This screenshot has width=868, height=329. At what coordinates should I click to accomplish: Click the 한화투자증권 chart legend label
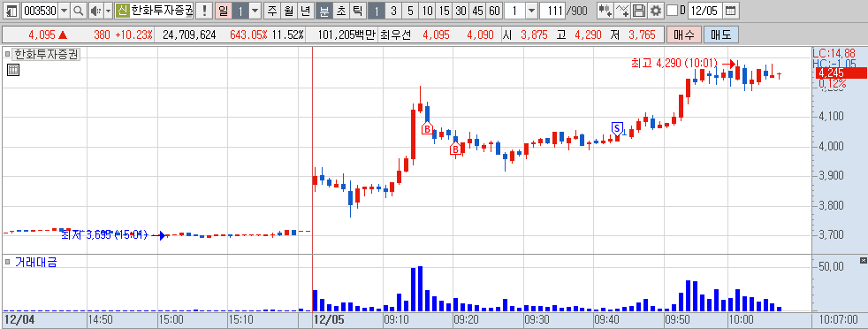click(47, 54)
